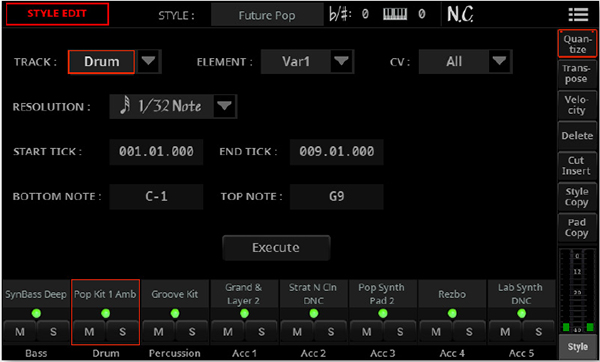Click the BOTTOM NOTE C-1 field

(156, 197)
